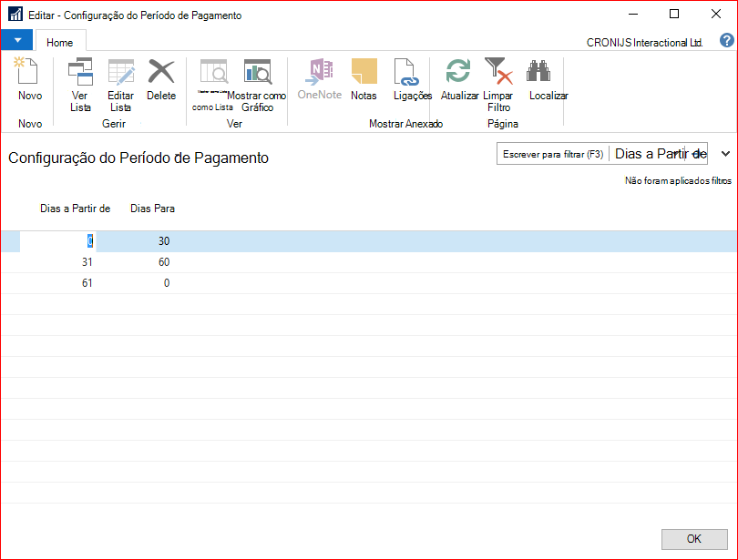Expand the filter pane chevron

725,154
